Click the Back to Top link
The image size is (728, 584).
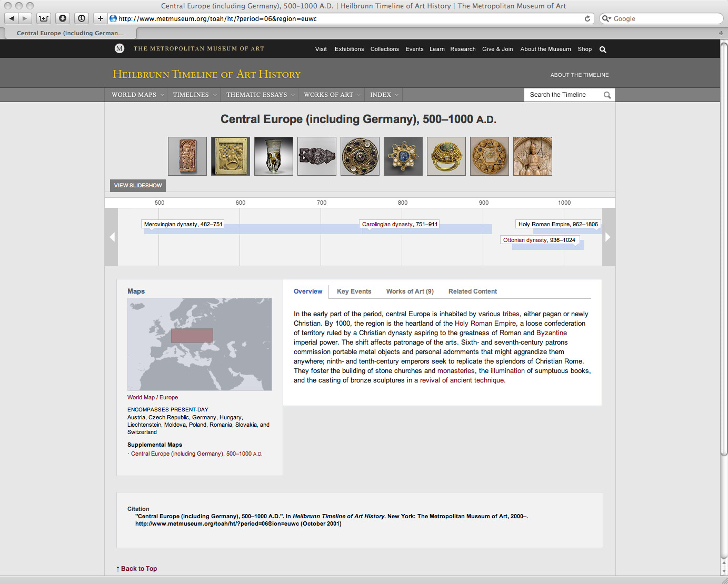coord(139,568)
